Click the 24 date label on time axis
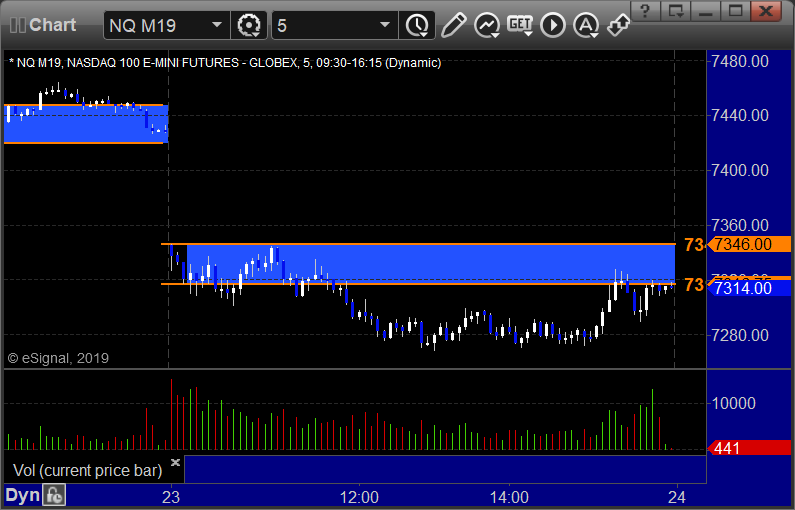 pyautogui.click(x=677, y=497)
